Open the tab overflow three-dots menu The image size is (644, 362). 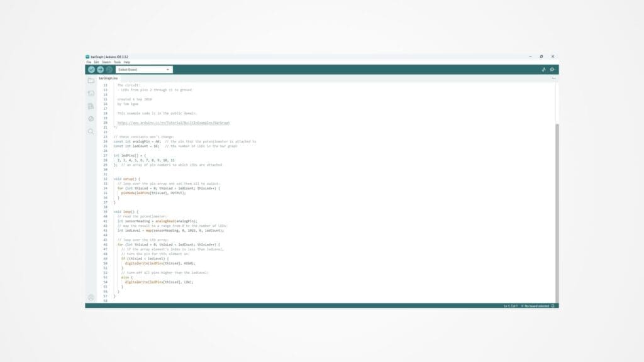(x=553, y=79)
